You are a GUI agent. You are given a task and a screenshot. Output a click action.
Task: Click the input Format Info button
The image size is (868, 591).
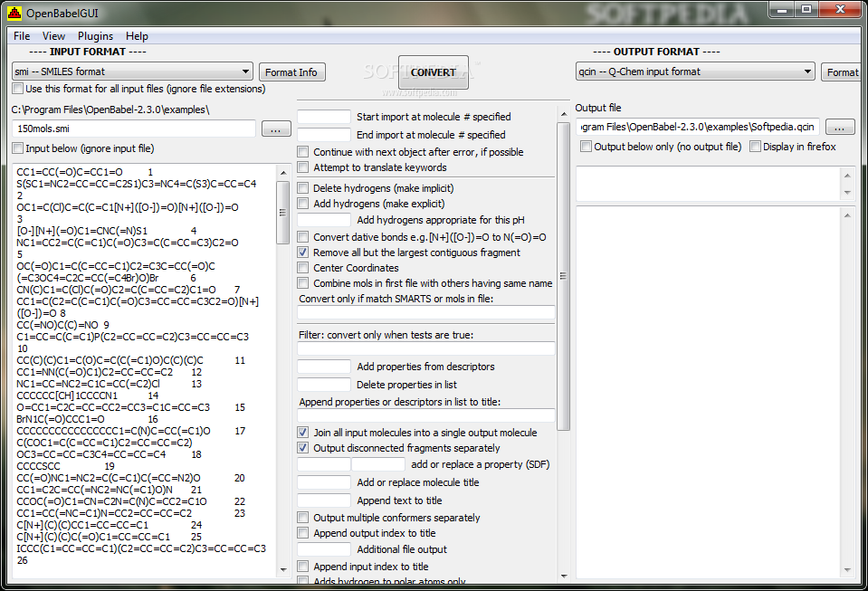(291, 71)
